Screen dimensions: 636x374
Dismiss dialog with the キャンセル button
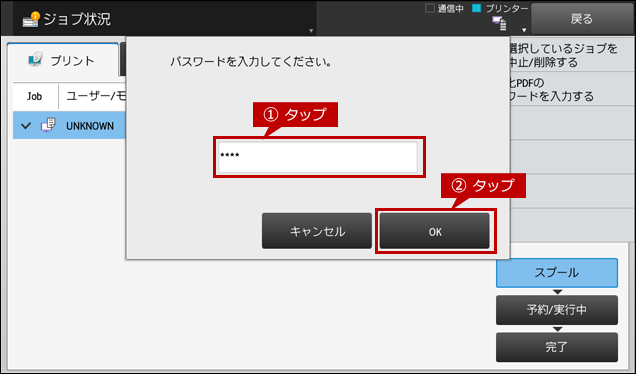(317, 231)
